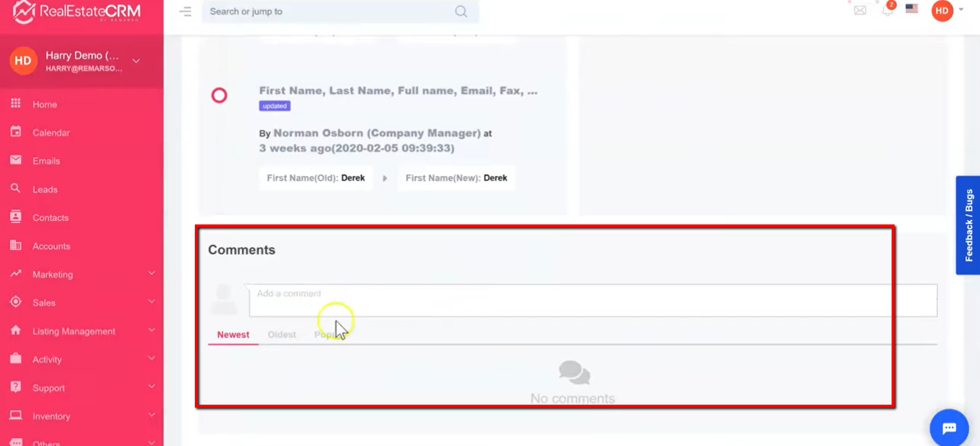Switch to the Oldest comments tab

[282, 334]
